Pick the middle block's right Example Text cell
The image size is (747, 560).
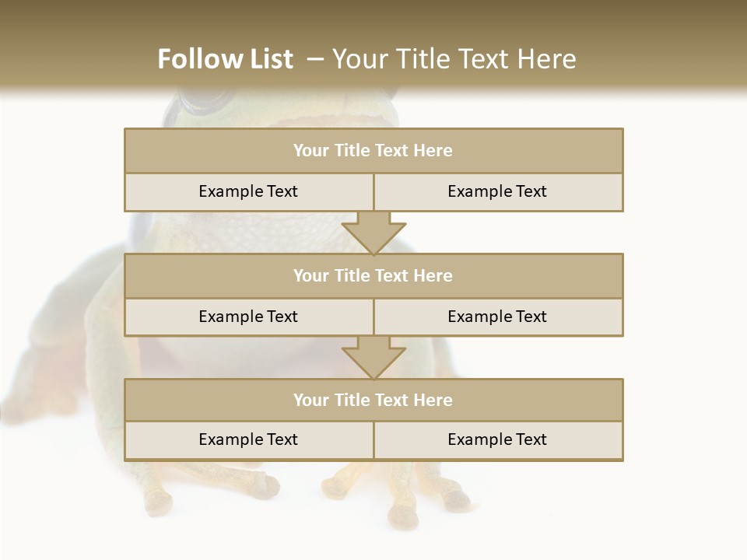click(498, 317)
